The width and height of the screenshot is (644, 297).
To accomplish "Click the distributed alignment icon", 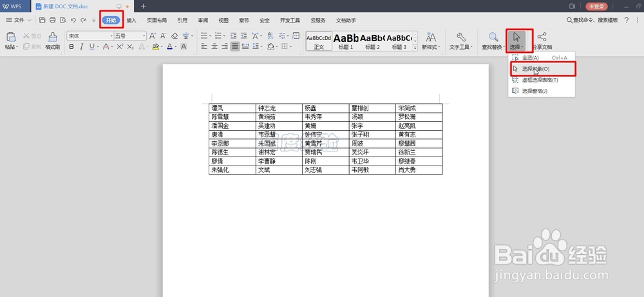I will tap(245, 47).
